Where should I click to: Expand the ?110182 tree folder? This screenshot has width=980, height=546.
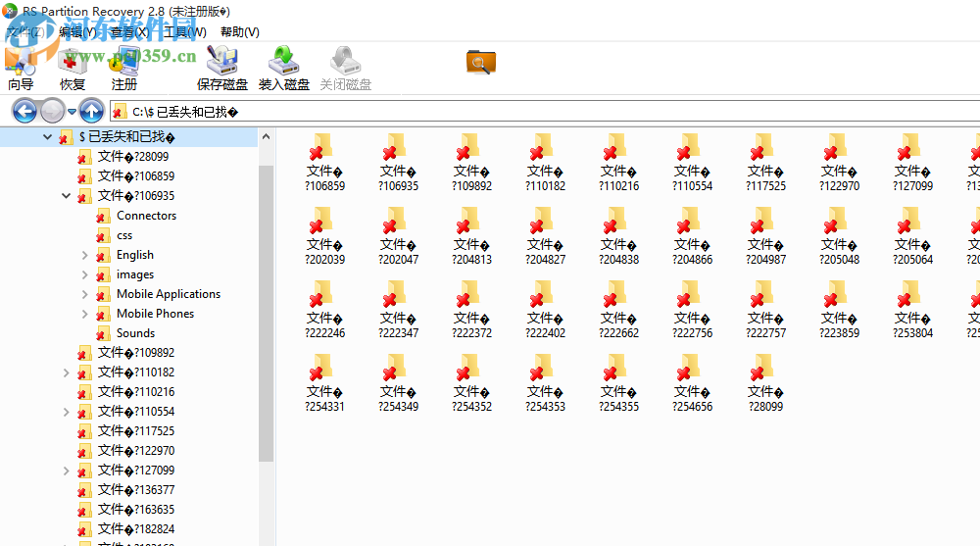click(x=67, y=372)
